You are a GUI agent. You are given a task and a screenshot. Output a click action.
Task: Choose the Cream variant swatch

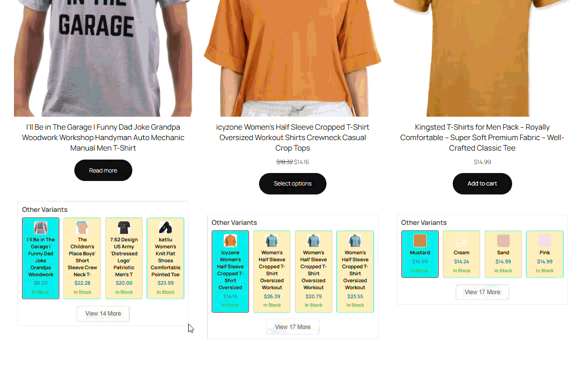coord(461,254)
